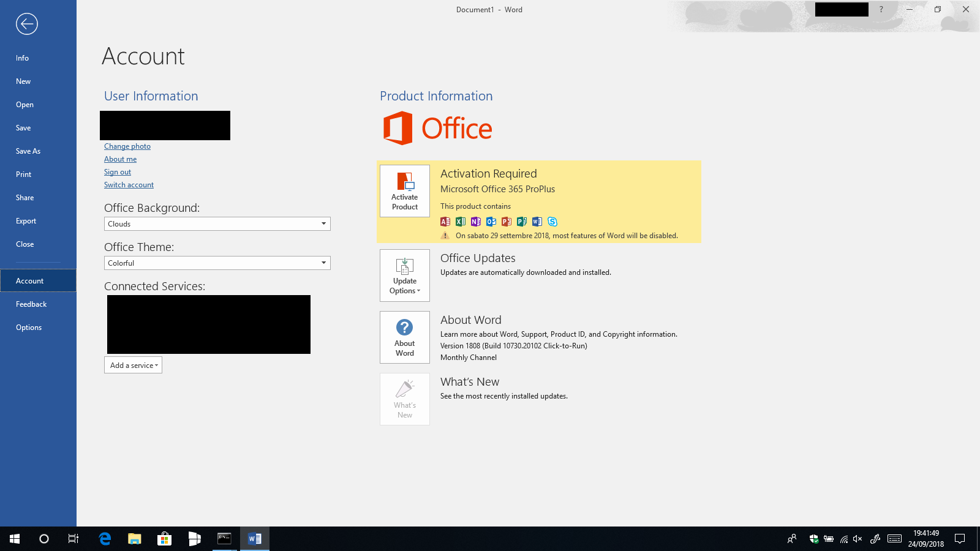Click the Switch account link
Image resolution: width=980 pixels, height=551 pixels.
pyautogui.click(x=129, y=185)
